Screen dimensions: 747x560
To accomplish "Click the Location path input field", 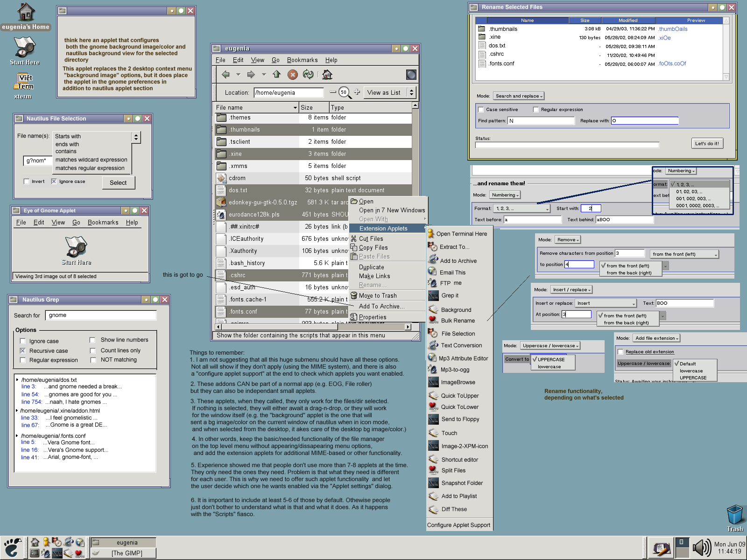I will (x=289, y=92).
